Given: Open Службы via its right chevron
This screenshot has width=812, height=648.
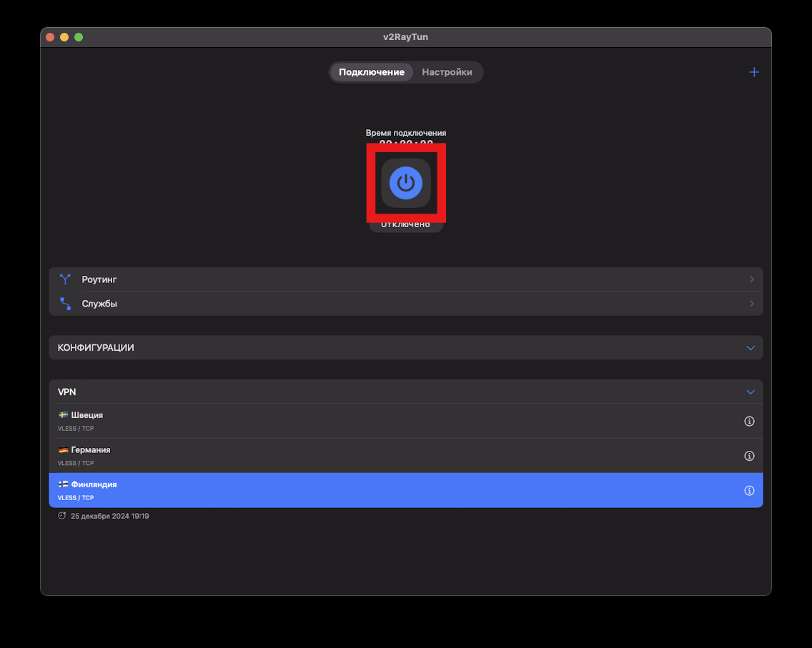Looking at the screenshot, I should point(751,304).
